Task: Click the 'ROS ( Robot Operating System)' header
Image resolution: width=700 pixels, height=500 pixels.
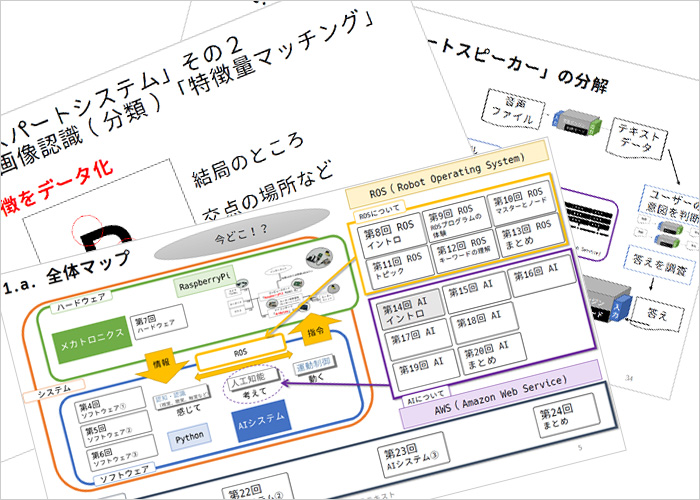Action: pyautogui.click(x=447, y=174)
